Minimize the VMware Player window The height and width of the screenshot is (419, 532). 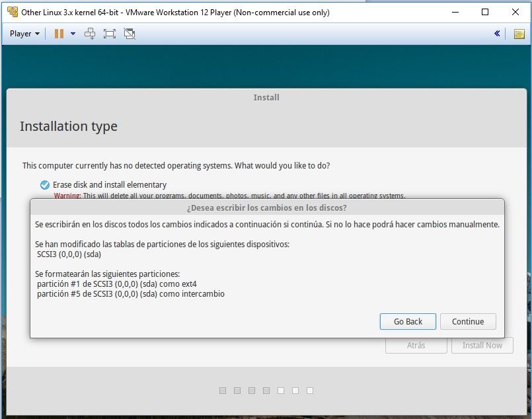pos(455,12)
